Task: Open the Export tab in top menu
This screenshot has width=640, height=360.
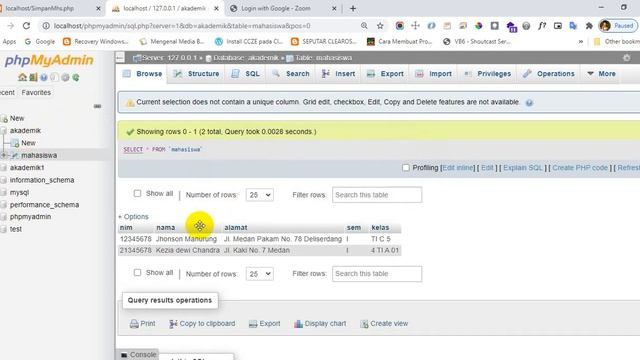Action: click(385, 74)
